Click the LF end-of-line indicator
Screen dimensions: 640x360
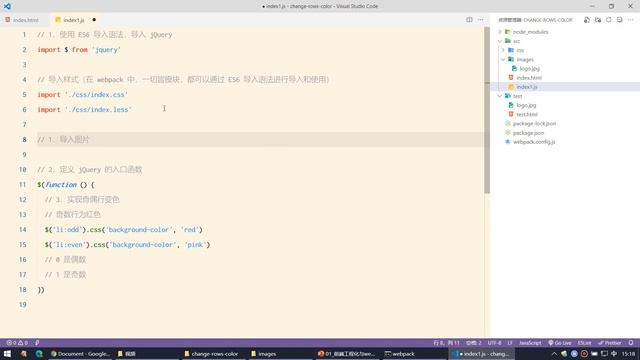click(510, 343)
